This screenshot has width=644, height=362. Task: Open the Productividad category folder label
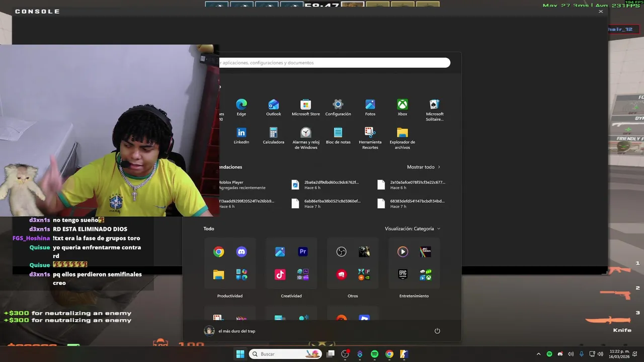click(230, 296)
